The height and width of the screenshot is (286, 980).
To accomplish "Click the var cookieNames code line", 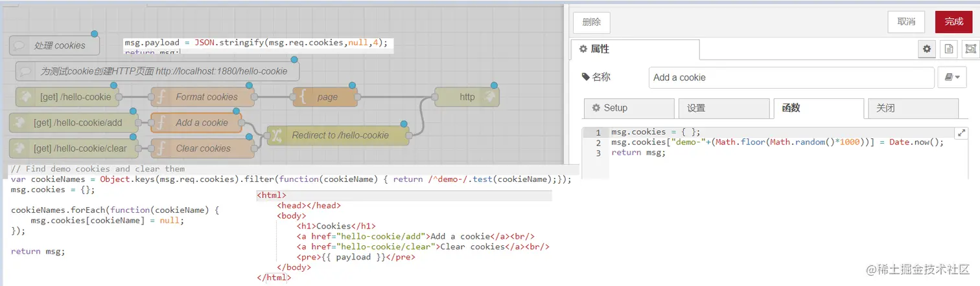I will click(x=292, y=179).
